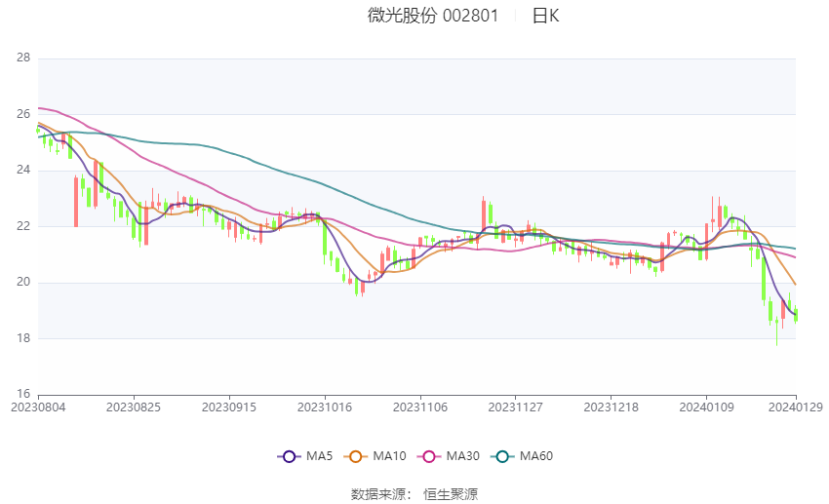The height and width of the screenshot is (504, 829).
Task: Click x-axis date label 20231218
Action: [x=612, y=407]
